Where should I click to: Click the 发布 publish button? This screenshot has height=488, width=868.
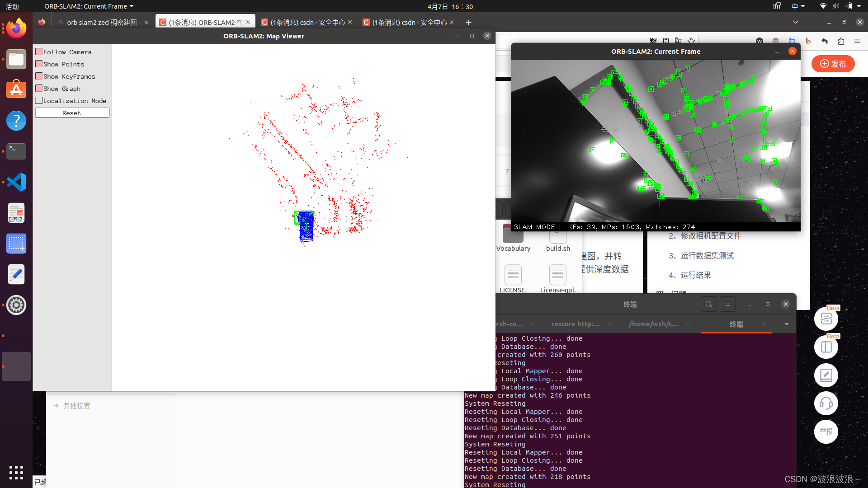click(833, 64)
